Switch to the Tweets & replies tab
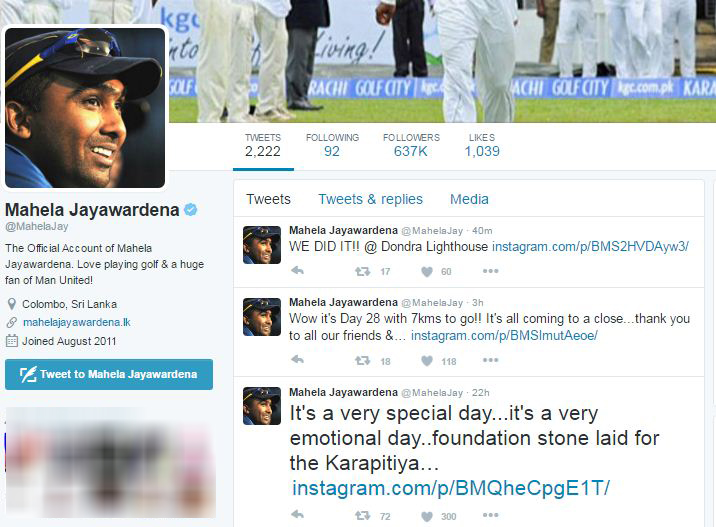 [370, 199]
